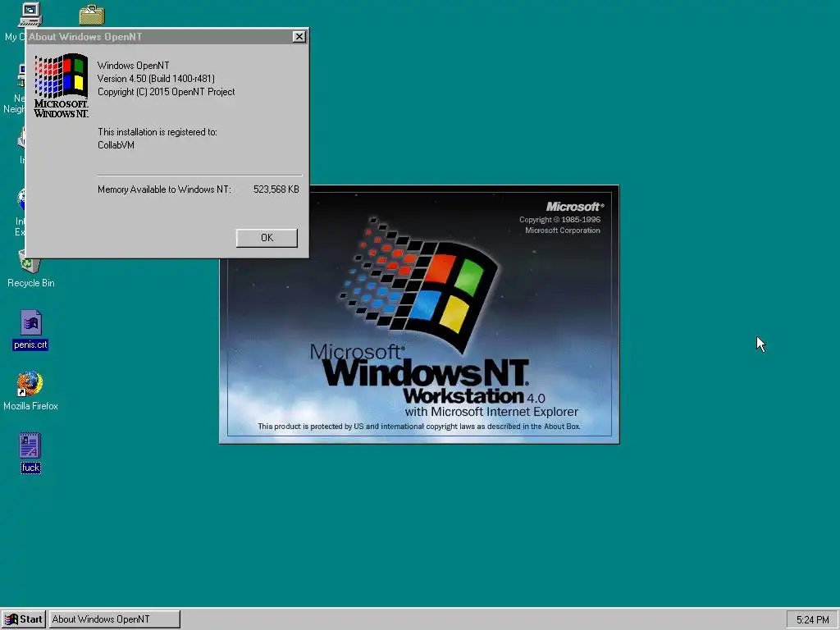Click 'This installation is registered to:' text
This screenshot has width=840, height=630.
pos(157,132)
